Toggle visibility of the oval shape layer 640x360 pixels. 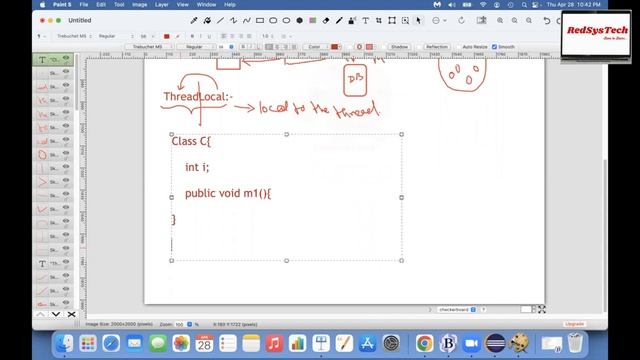(66, 153)
